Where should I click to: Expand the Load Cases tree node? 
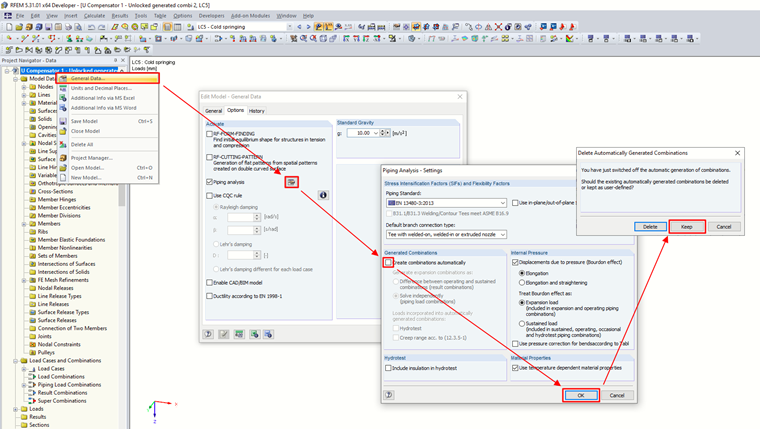(24, 369)
